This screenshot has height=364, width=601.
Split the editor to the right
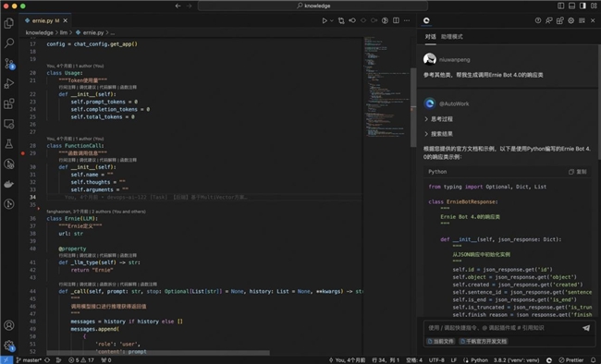tap(396, 20)
